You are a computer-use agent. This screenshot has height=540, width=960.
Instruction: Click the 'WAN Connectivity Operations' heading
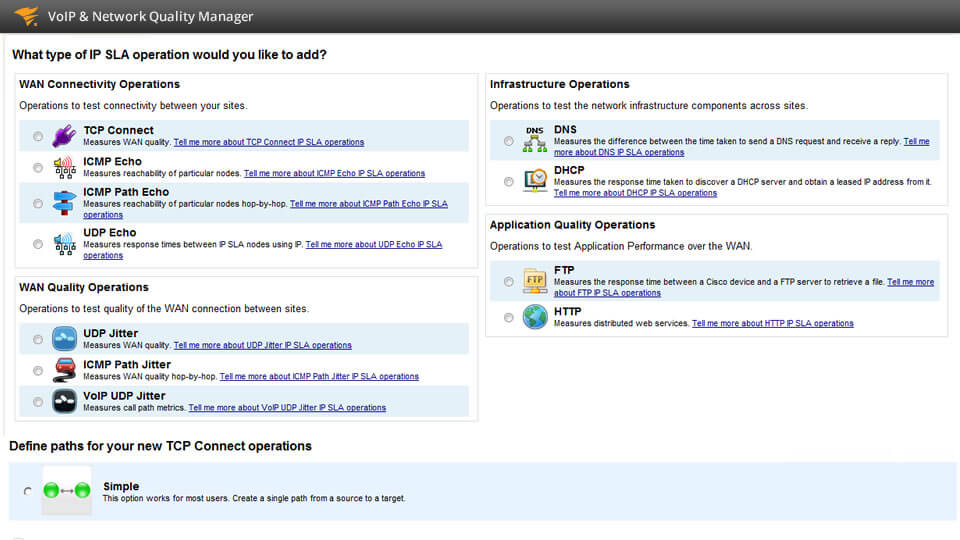tap(99, 84)
